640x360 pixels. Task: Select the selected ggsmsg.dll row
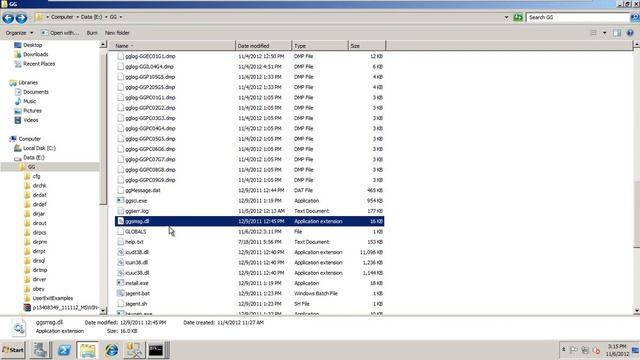(249, 221)
